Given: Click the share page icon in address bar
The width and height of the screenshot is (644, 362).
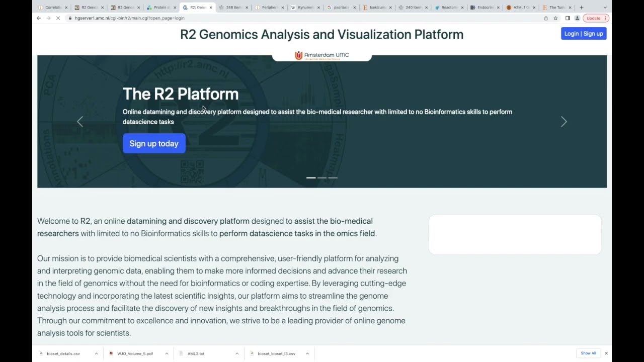Looking at the screenshot, I should coord(546,18).
